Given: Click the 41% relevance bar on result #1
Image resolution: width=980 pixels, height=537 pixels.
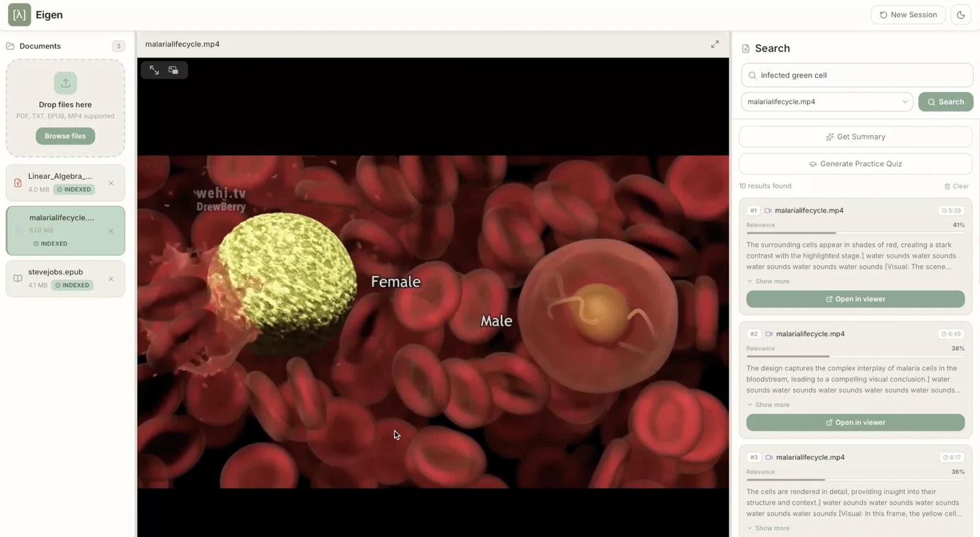Looking at the screenshot, I should click(x=855, y=233).
